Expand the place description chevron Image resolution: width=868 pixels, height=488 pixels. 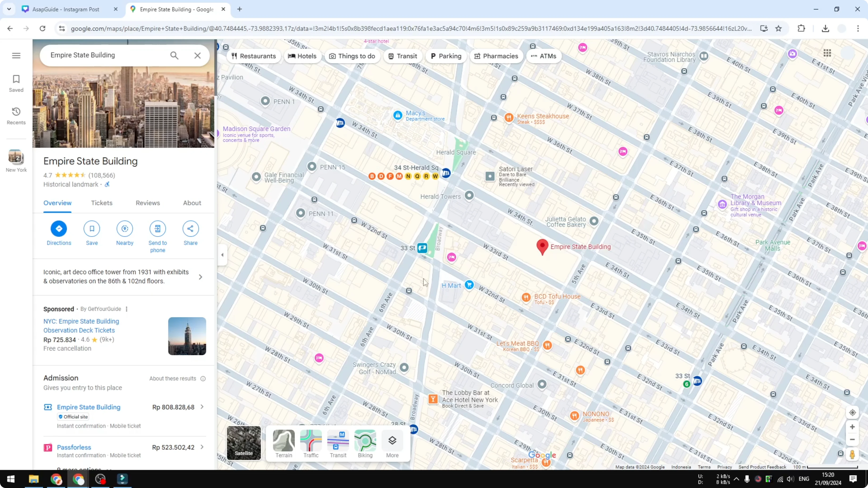(200, 277)
